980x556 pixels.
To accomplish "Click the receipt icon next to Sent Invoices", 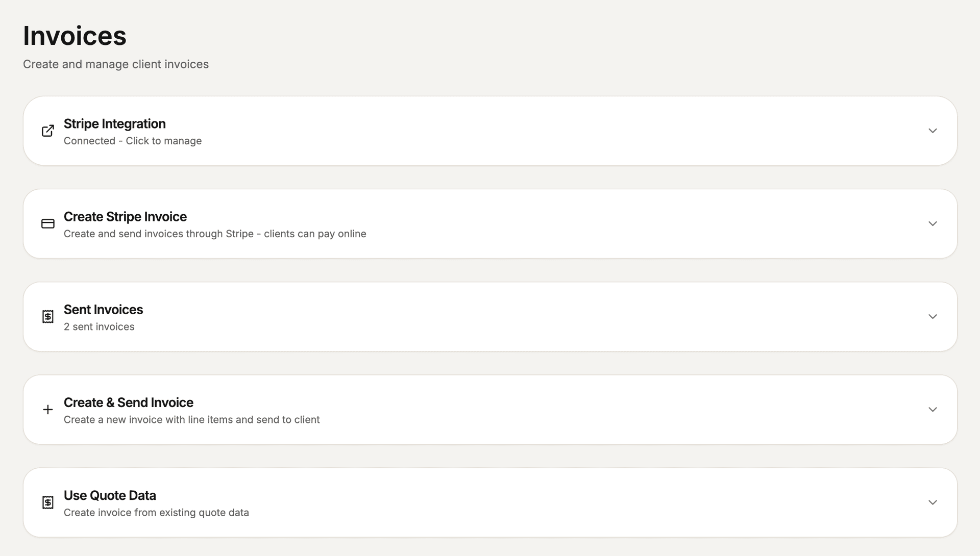I will pyautogui.click(x=47, y=317).
